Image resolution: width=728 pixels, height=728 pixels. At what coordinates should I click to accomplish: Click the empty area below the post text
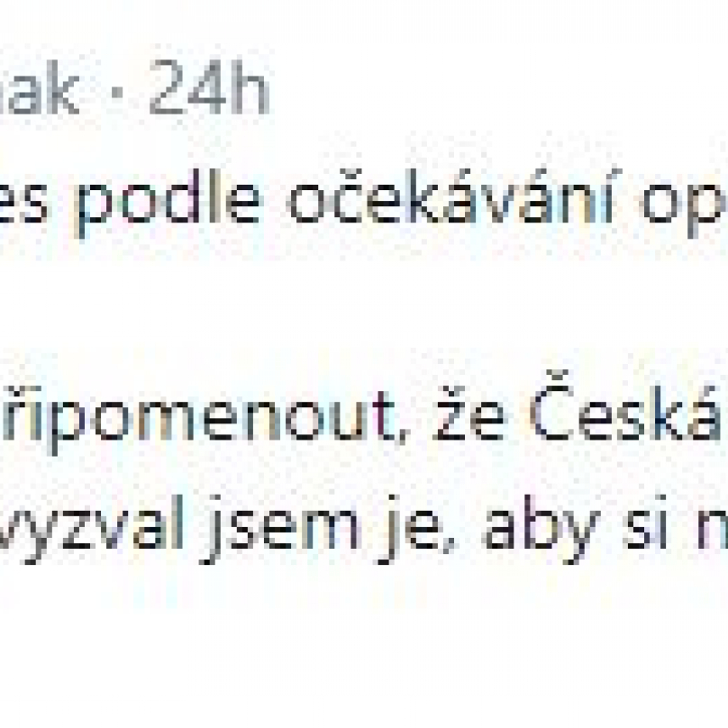[364, 650]
